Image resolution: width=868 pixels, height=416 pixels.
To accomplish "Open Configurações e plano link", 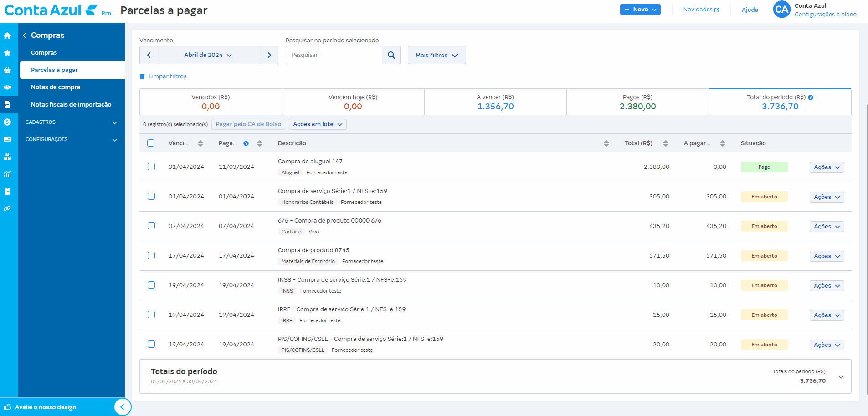I will tap(825, 15).
